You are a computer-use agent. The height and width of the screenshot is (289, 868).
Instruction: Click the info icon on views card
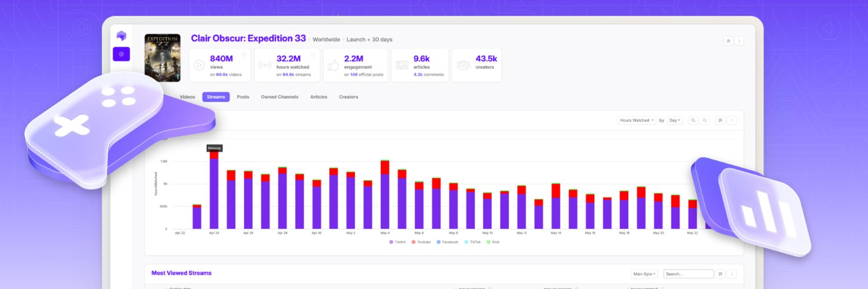click(x=244, y=54)
